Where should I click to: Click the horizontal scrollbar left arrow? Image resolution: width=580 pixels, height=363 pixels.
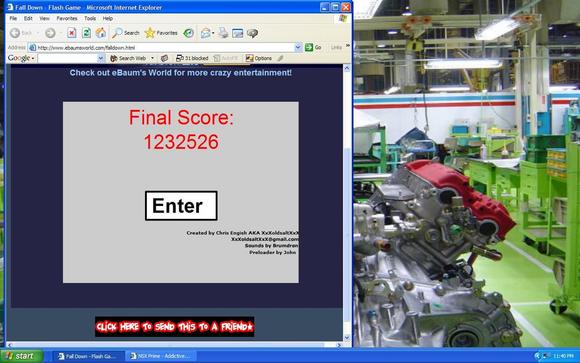tap(10, 344)
